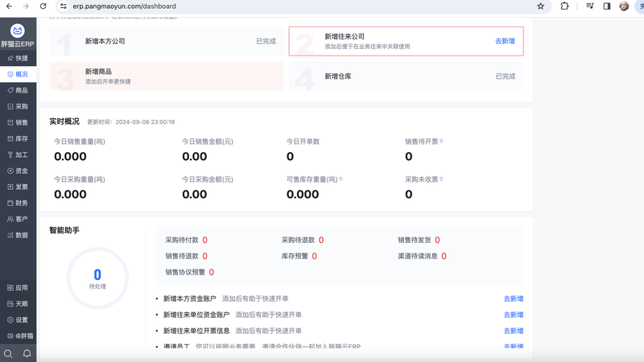Open the browser profile avatar

pyautogui.click(x=624, y=6)
